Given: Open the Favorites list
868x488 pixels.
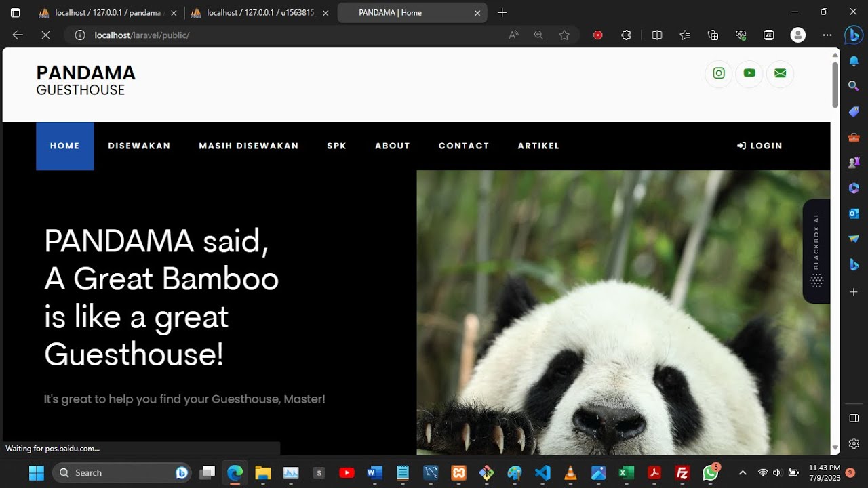Looking at the screenshot, I should pos(685,35).
